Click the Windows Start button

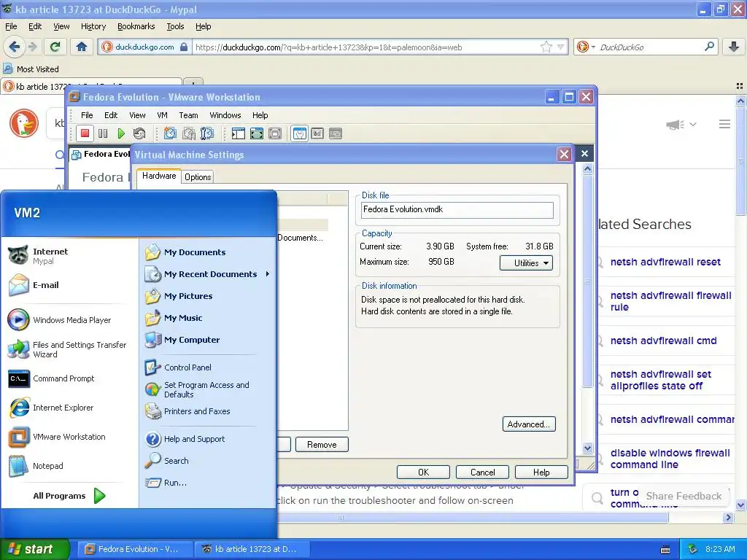(34, 549)
